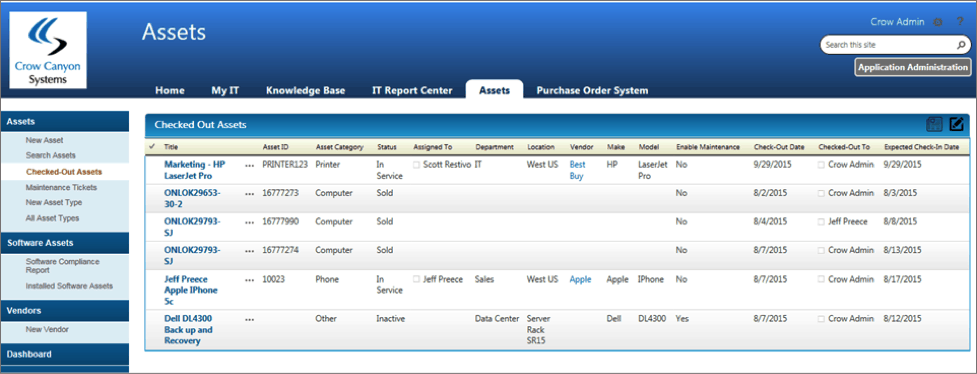Viewport: 977px width, 374px height.
Task: Sort by Asset ID column header
Action: pyautogui.click(x=275, y=147)
